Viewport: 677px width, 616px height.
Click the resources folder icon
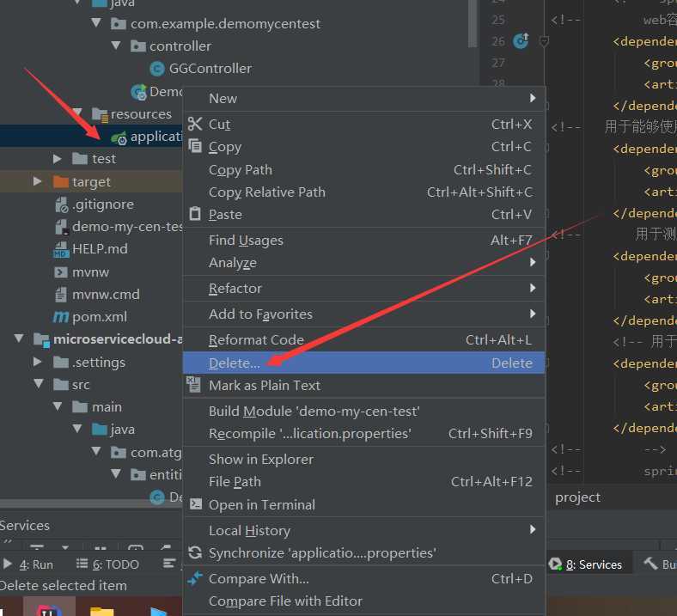101,114
